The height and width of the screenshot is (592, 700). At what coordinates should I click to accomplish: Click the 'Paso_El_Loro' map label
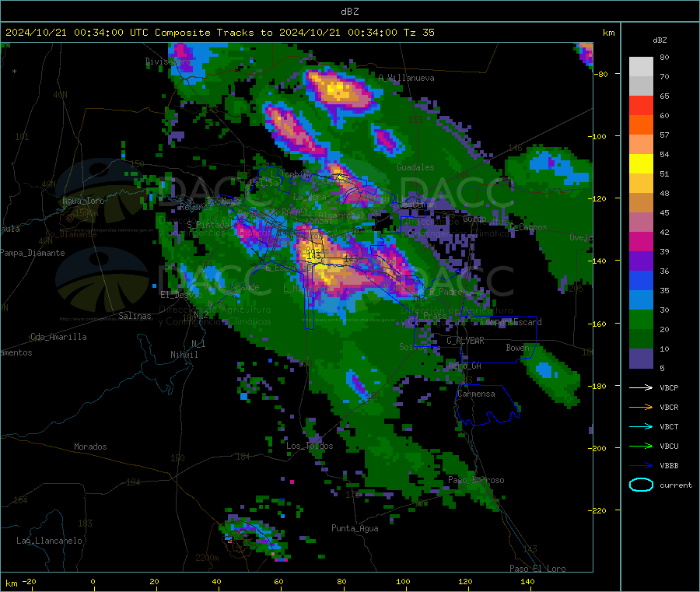click(x=537, y=569)
